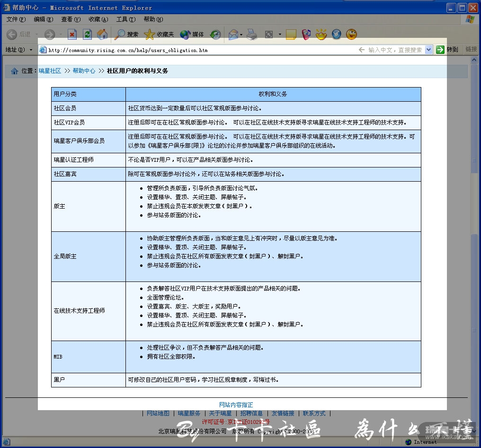Open Search (搜索) from the toolbar
The image size is (481, 448).
126,35
